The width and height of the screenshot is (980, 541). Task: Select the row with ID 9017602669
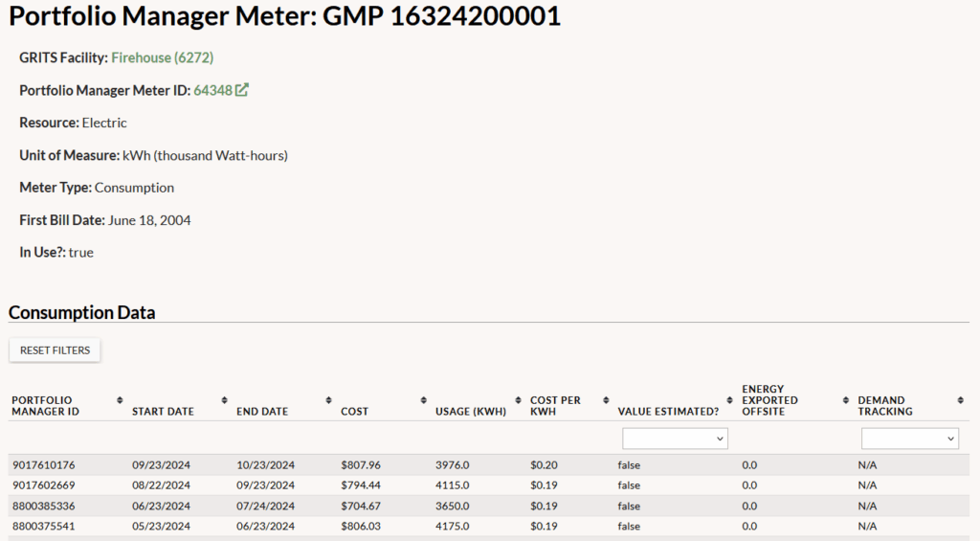pos(43,485)
